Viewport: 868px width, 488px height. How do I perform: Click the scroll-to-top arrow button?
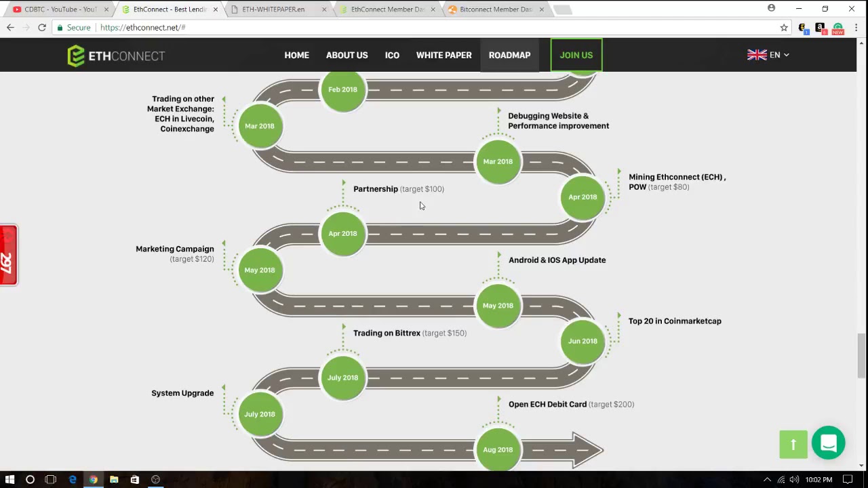[x=793, y=445]
